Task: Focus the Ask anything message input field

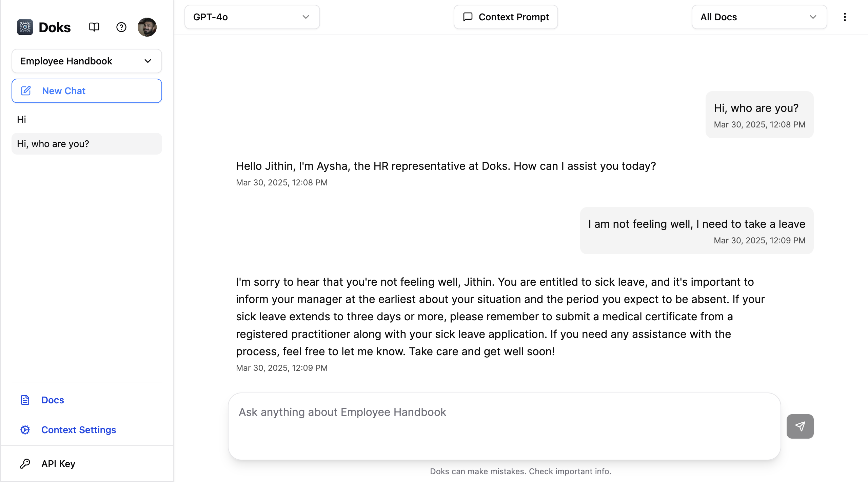Action: (x=504, y=426)
